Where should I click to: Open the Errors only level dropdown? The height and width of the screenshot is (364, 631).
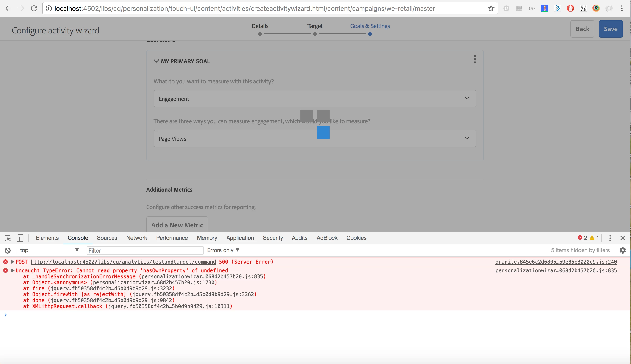(223, 250)
